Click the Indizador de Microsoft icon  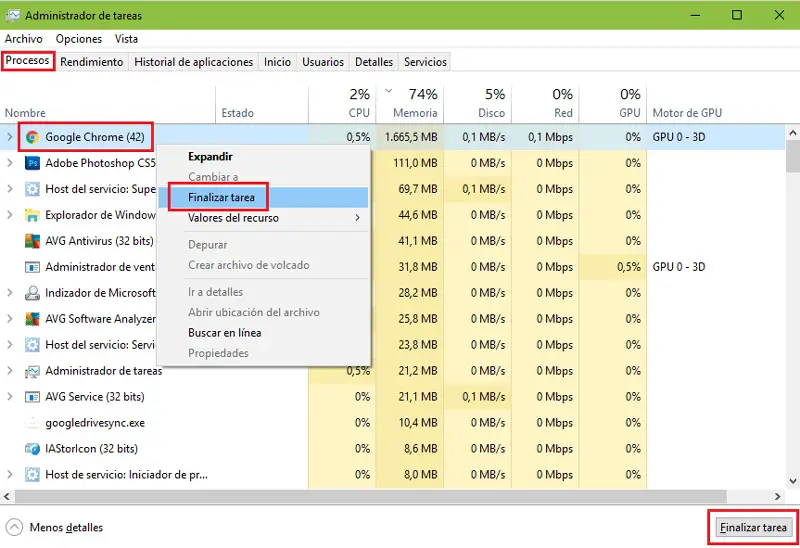click(x=32, y=293)
